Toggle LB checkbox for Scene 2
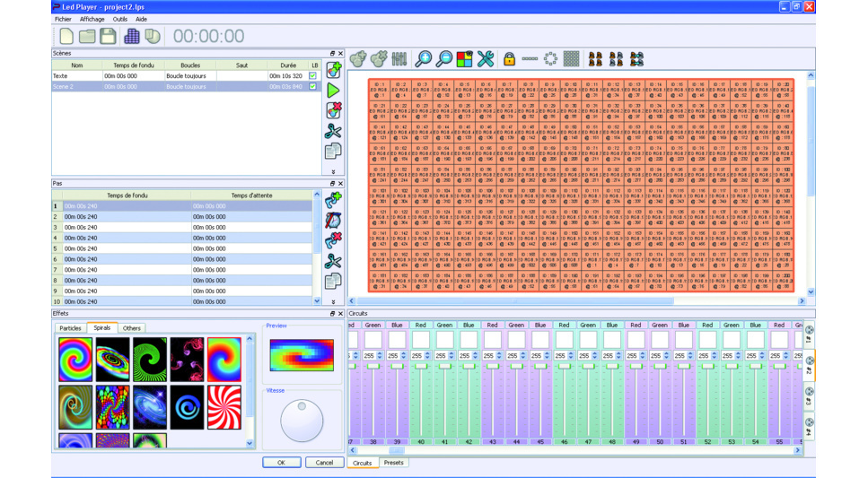Screen dimensions: 868x478 pos(312,86)
